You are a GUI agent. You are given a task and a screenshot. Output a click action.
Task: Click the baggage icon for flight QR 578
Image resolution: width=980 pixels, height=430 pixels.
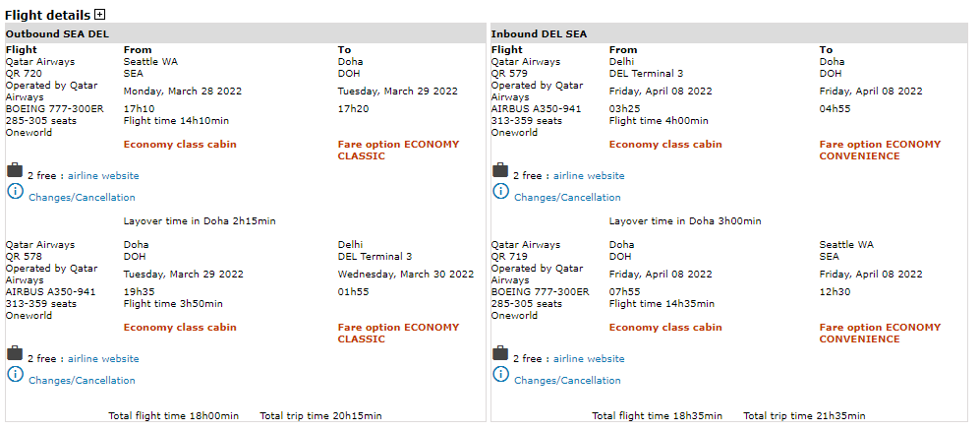coord(15,353)
